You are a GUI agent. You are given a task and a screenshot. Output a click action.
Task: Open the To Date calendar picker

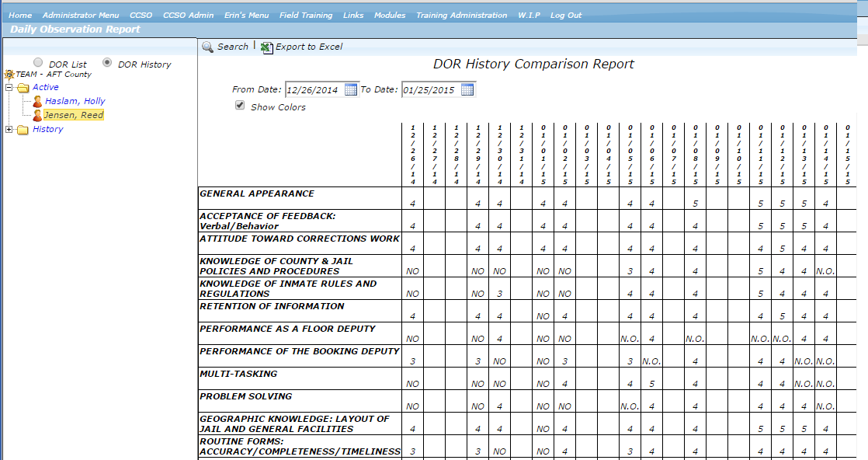467,90
